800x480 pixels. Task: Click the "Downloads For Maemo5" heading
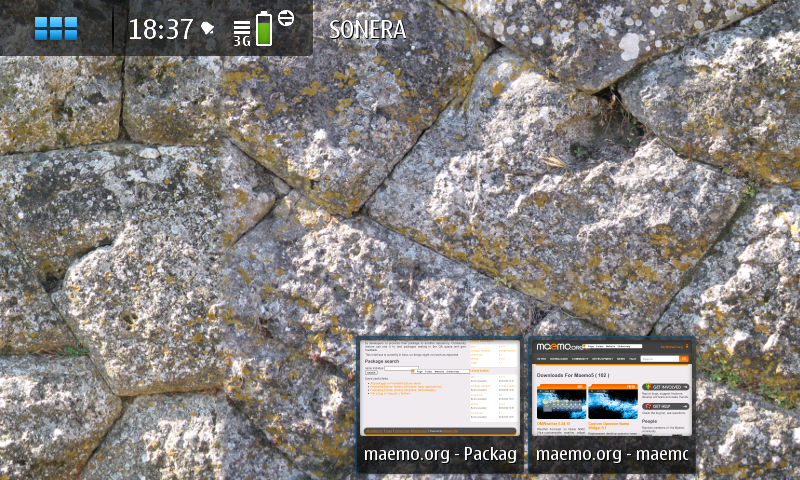(x=572, y=374)
